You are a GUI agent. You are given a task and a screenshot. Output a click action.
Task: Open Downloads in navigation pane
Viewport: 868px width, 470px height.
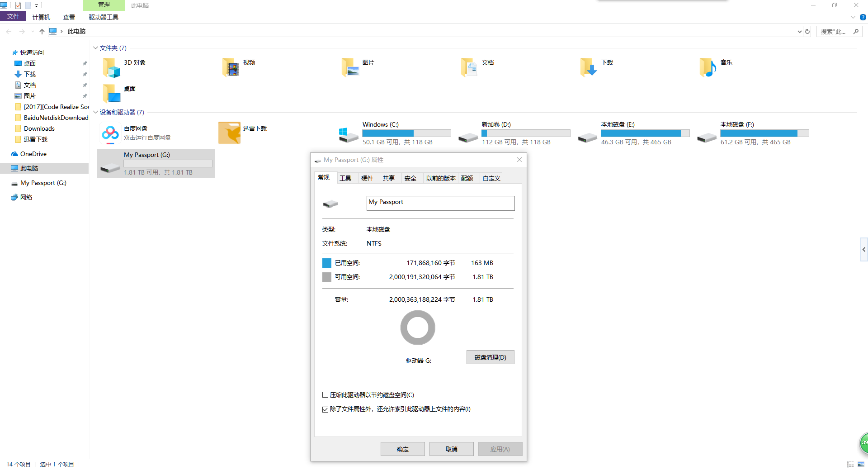click(39, 128)
